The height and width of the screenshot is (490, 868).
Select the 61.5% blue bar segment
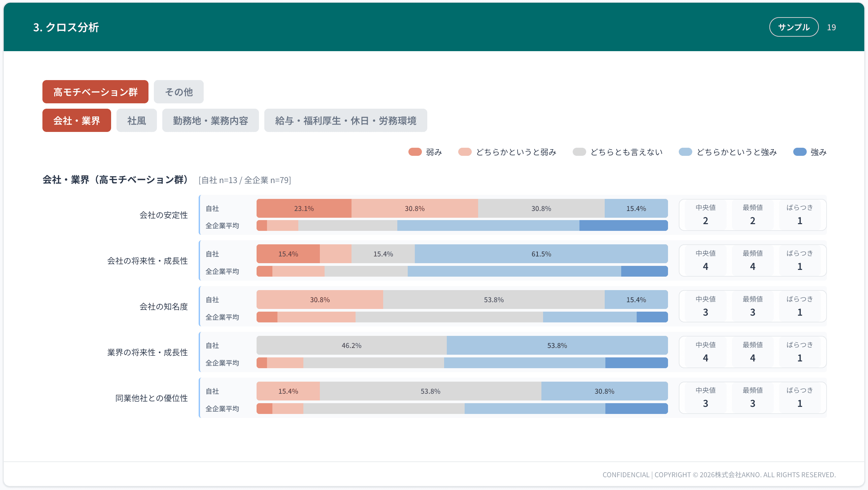[x=540, y=254]
